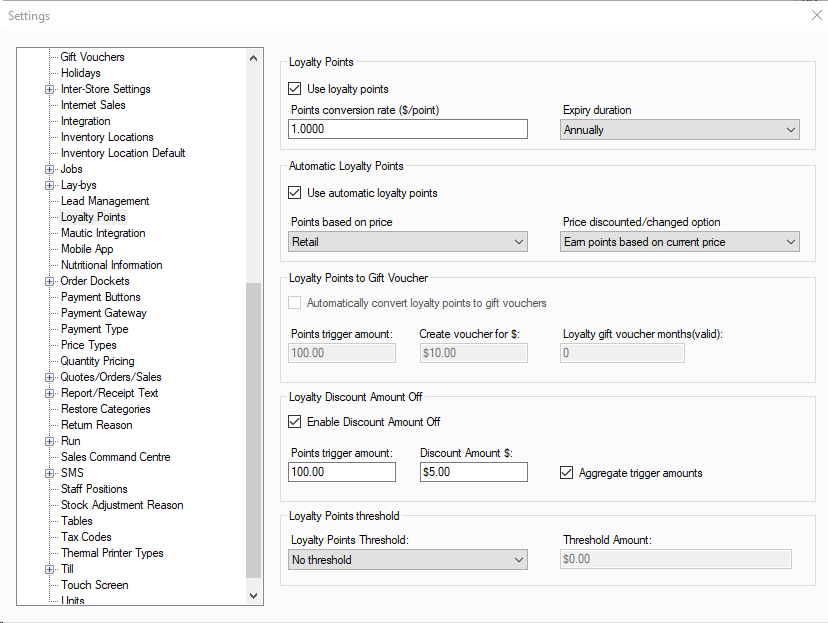Uncheck Use loyalty points checkbox

pos(295,89)
